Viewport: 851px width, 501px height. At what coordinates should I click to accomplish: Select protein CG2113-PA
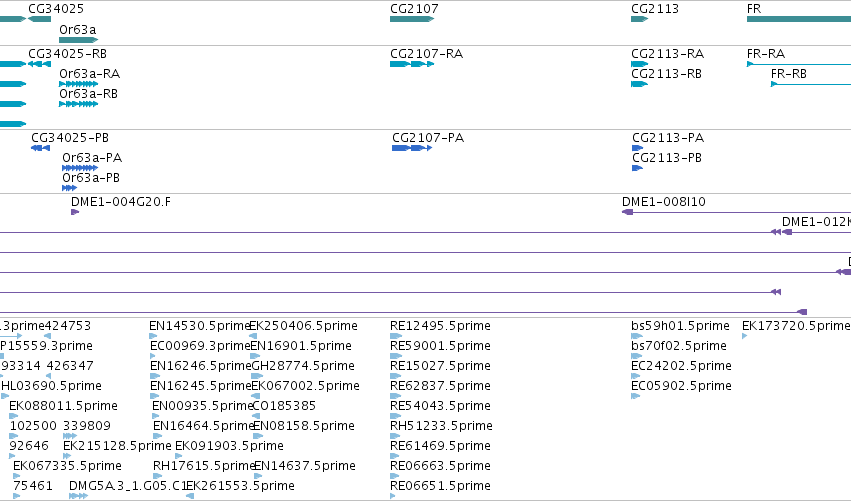[x=668, y=138]
